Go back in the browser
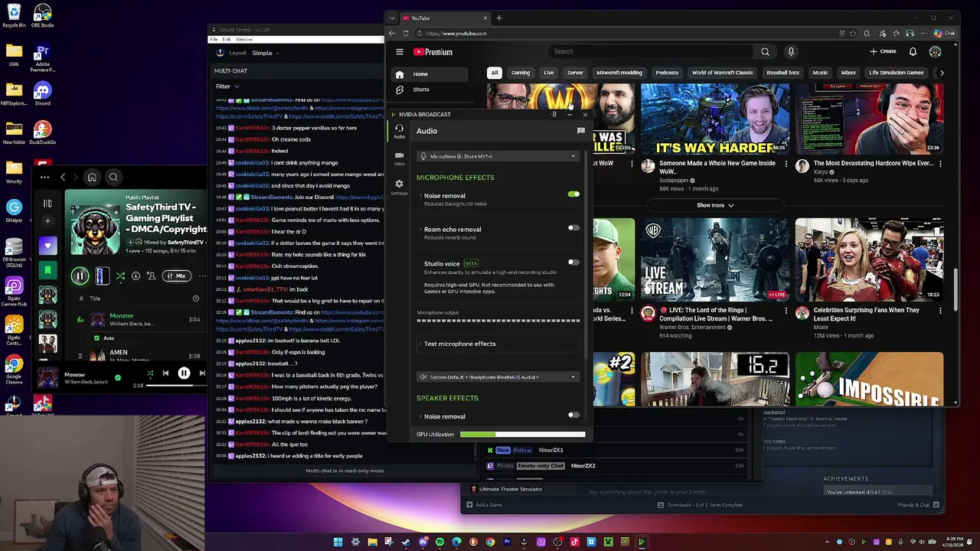The height and width of the screenshot is (551, 980). [x=392, y=34]
